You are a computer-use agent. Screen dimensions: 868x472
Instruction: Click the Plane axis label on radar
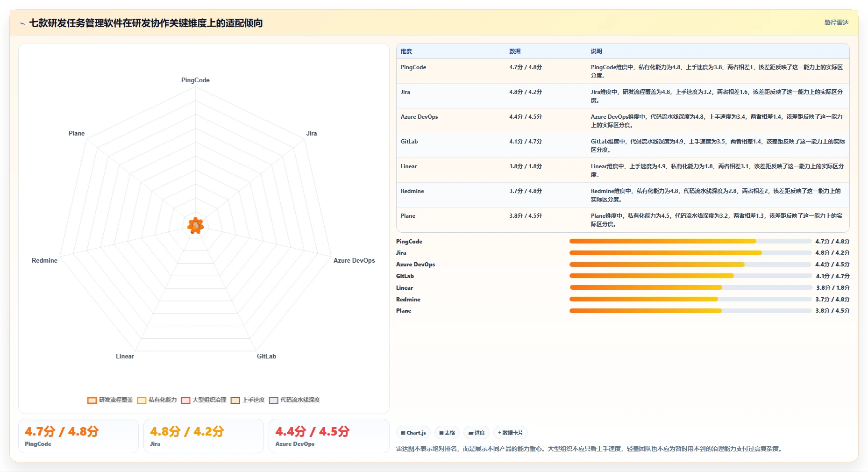point(77,134)
